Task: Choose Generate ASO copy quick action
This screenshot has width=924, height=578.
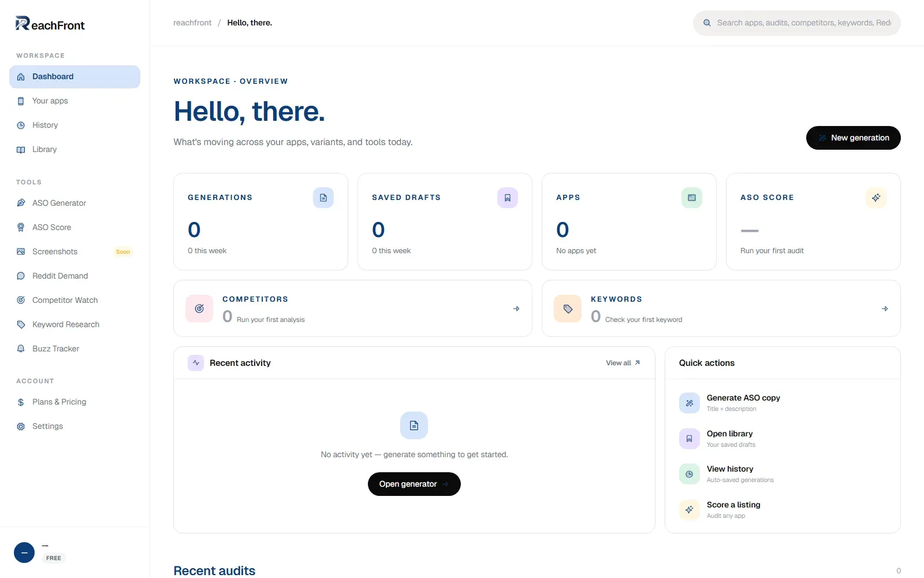Action: 783,403
